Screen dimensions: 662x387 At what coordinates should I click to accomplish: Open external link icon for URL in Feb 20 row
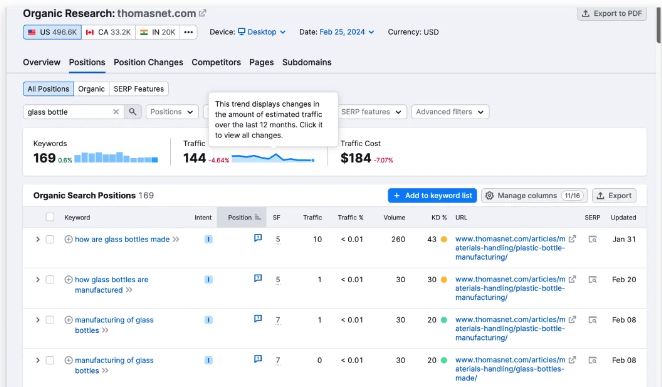572,279
